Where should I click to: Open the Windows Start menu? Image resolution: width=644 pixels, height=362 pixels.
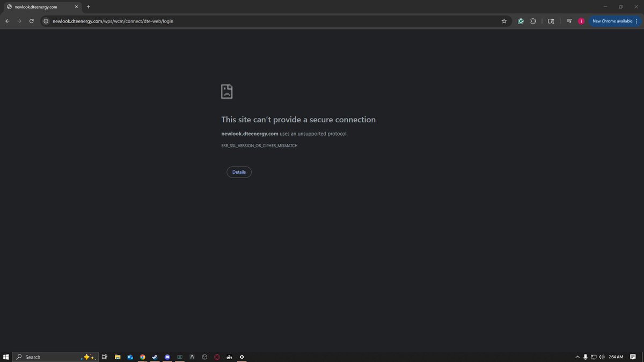(6, 357)
